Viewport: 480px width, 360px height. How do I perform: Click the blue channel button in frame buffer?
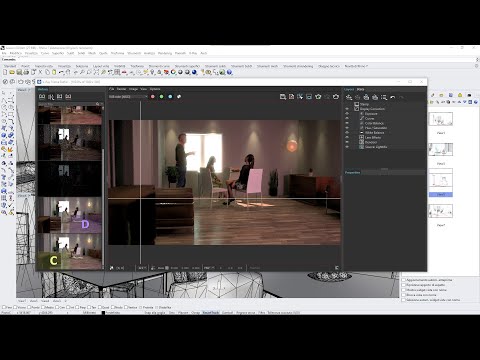coord(170,97)
